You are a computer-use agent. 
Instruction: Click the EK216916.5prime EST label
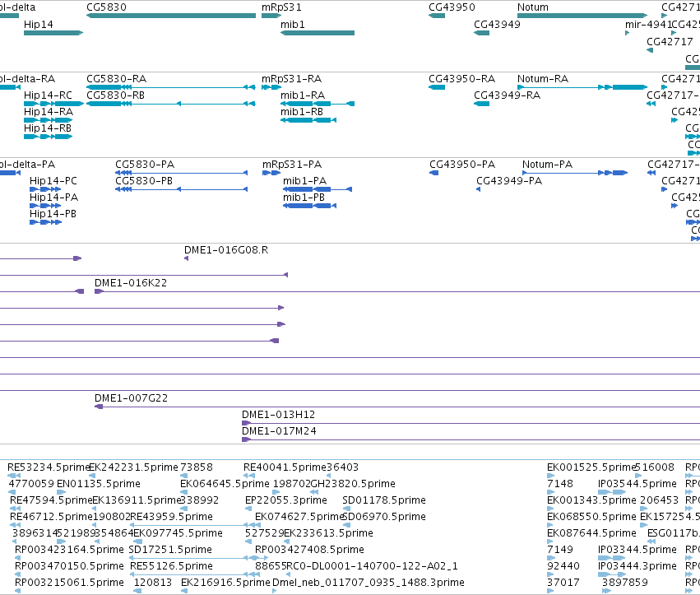coord(226,583)
